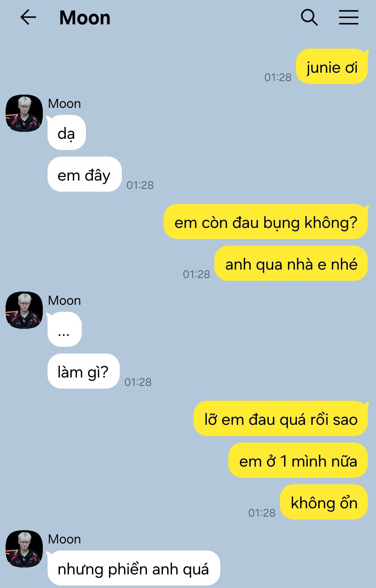The height and width of the screenshot is (588, 376).
Task: Open the chat search magnifier
Action: (309, 17)
